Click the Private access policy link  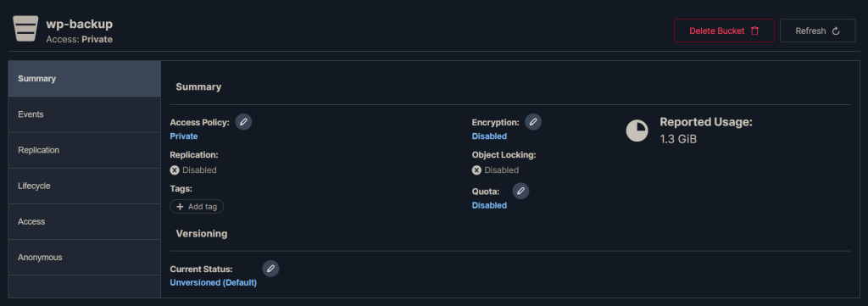[x=184, y=136]
